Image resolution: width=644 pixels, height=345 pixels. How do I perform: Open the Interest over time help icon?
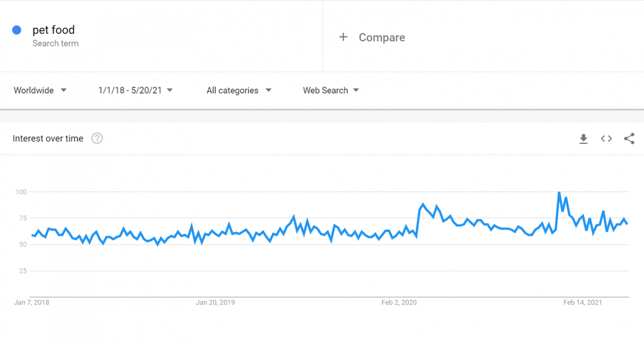pyautogui.click(x=97, y=138)
